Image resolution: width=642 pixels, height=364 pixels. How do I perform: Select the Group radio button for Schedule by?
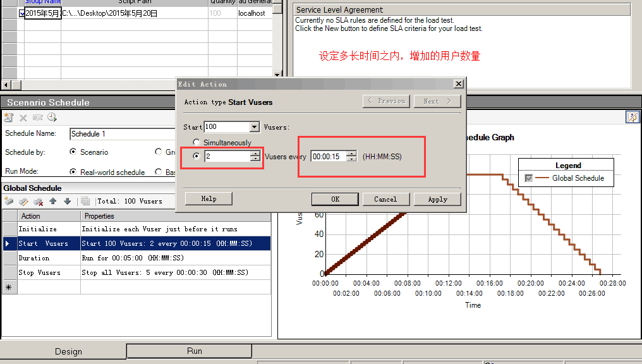click(158, 152)
